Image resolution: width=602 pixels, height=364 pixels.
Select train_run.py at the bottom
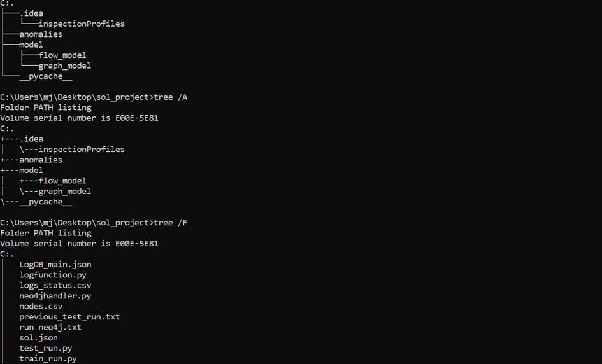pyautogui.click(x=48, y=359)
